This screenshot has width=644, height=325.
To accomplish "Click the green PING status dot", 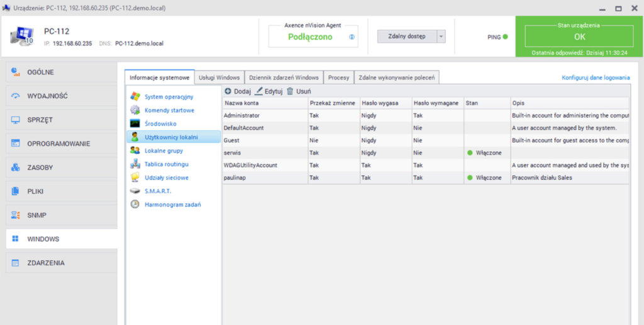I will point(505,36).
